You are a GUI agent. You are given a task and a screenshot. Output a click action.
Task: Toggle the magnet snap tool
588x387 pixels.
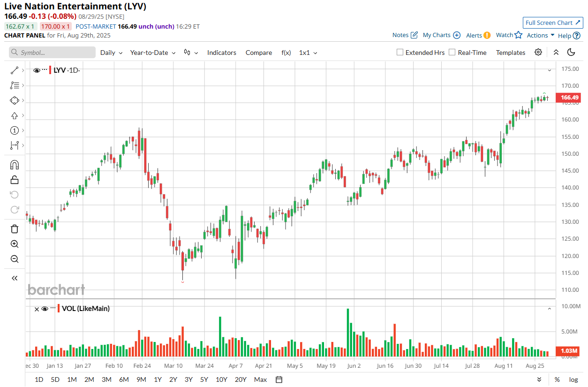tap(14, 165)
